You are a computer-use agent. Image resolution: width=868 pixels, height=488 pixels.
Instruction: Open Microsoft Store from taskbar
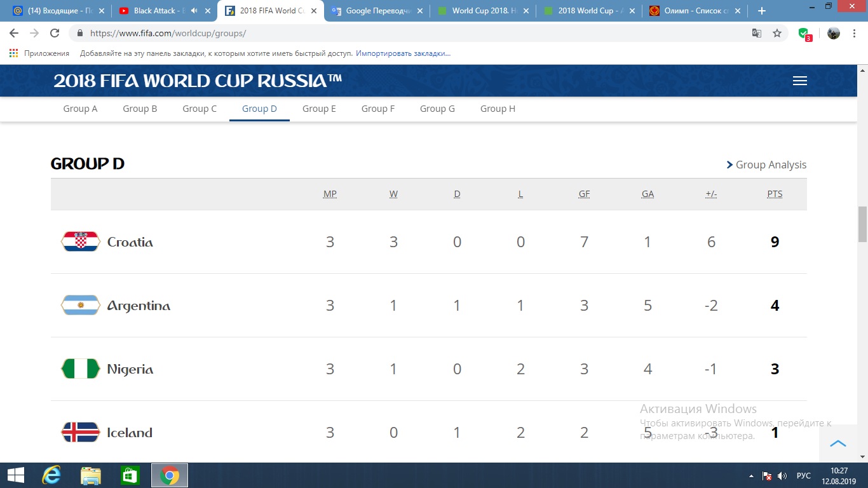coord(130,475)
